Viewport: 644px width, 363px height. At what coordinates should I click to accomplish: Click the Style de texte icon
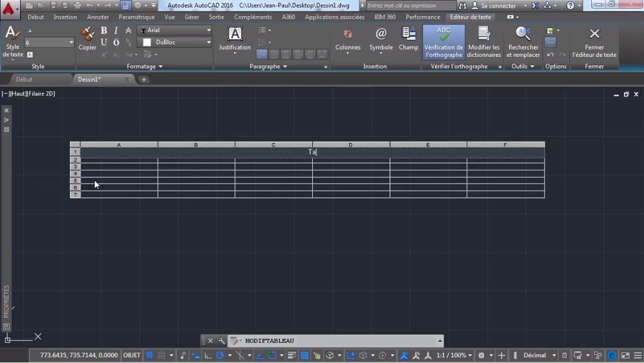(x=13, y=34)
